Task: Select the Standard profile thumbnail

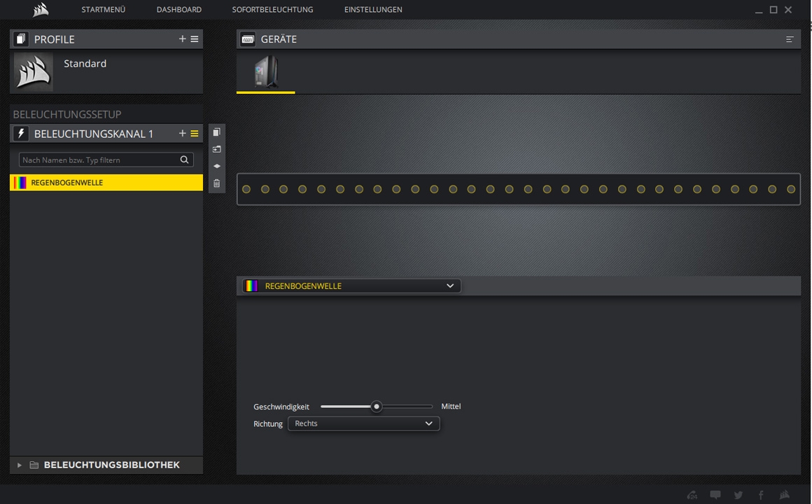Action: (33, 71)
